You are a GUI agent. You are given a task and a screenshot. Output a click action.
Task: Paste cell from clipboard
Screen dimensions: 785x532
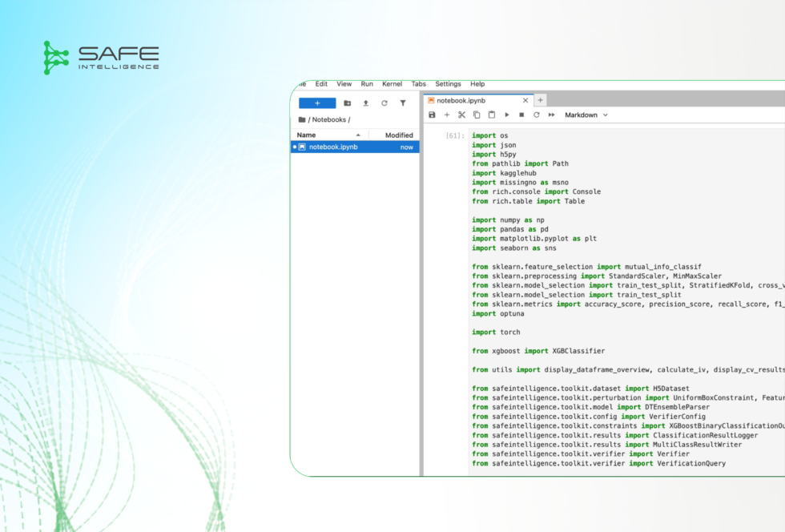tap(492, 115)
